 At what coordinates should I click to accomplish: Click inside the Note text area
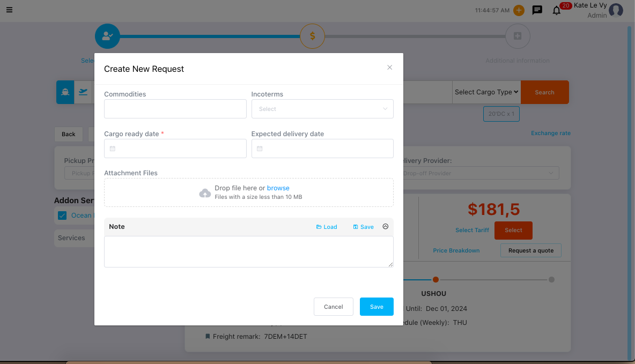point(249,252)
